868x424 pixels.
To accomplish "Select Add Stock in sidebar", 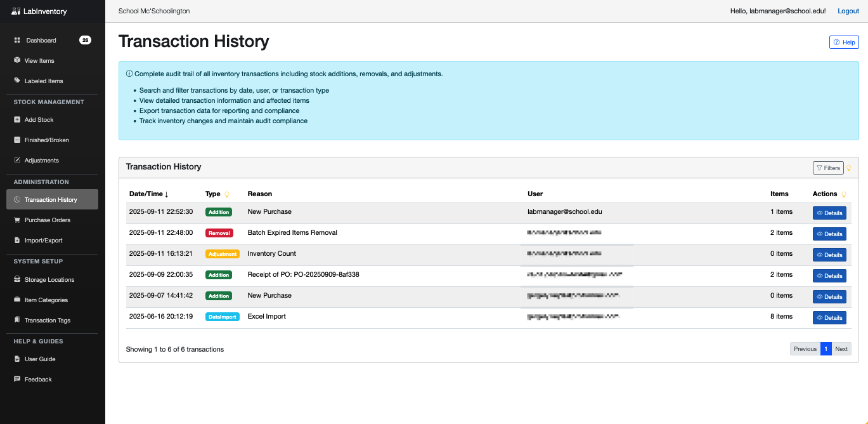I will tap(39, 120).
